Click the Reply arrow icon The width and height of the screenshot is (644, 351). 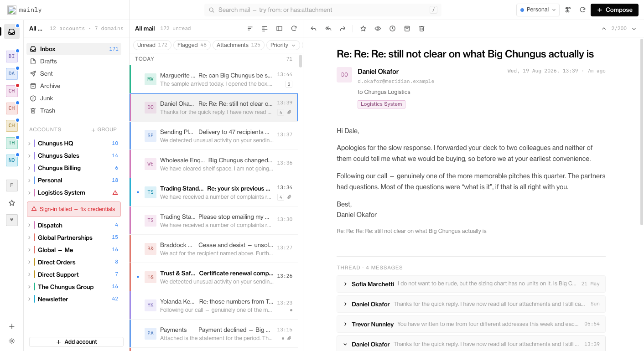pos(313,28)
